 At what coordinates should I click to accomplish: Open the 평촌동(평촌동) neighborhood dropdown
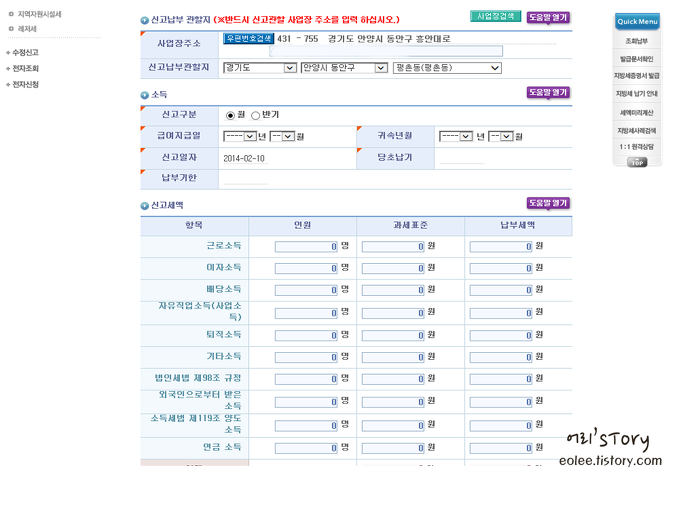pos(447,68)
